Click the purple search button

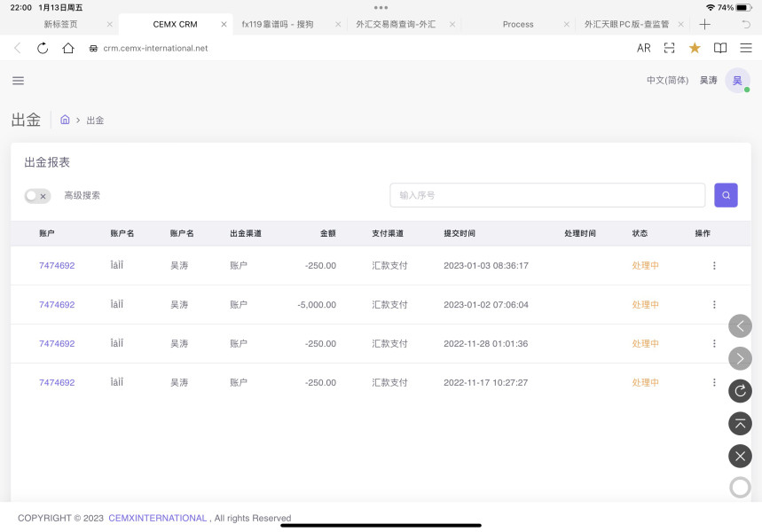[x=726, y=195]
